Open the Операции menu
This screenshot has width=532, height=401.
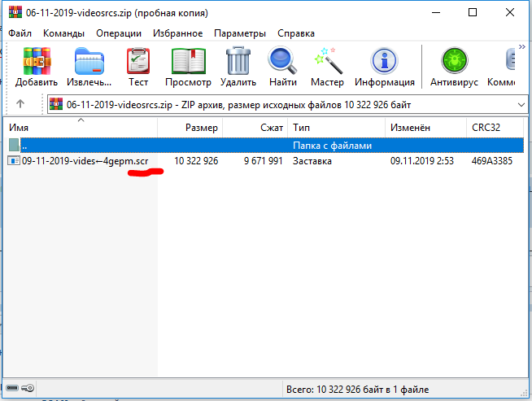pos(119,33)
